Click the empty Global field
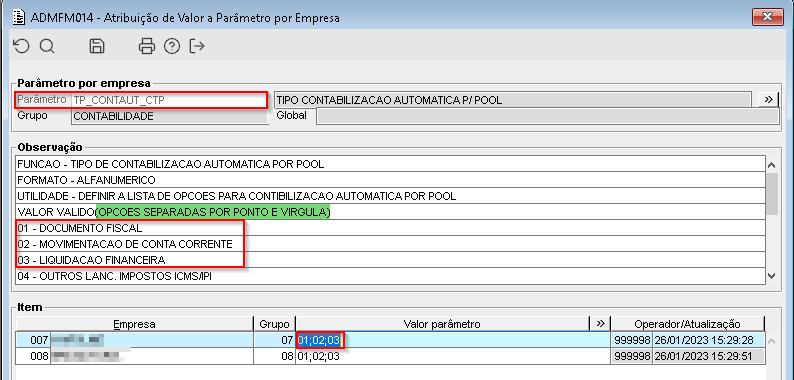The height and width of the screenshot is (380, 794). tap(547, 116)
